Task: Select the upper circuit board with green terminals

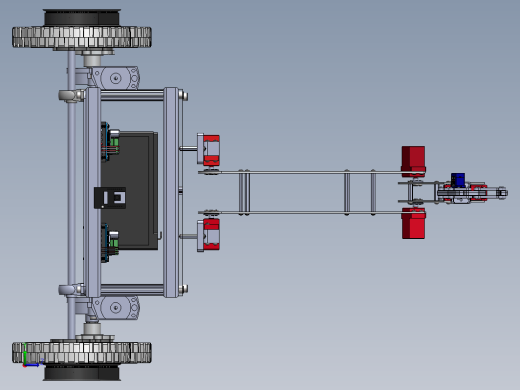Action: coord(110,142)
